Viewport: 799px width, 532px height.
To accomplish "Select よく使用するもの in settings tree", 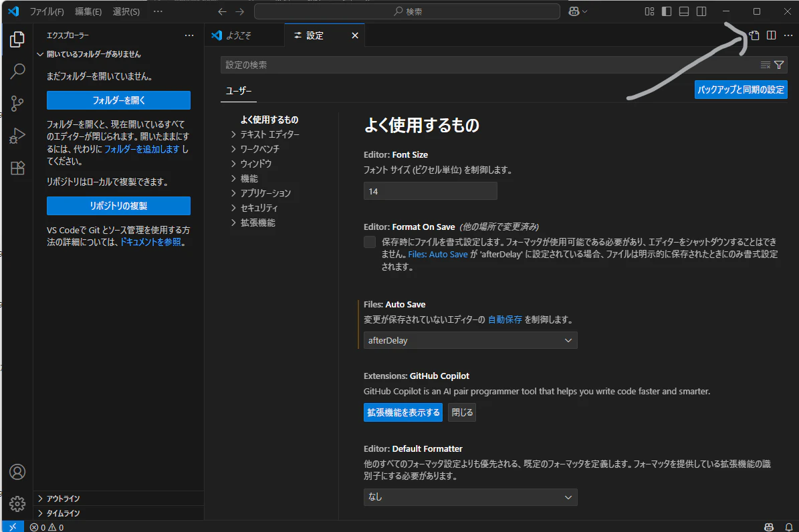I will [x=269, y=120].
